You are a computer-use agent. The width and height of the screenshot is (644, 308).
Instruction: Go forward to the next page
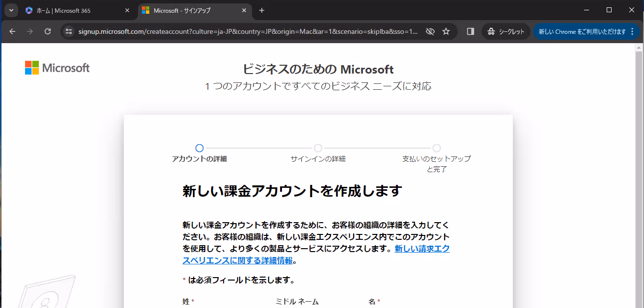pos(30,31)
